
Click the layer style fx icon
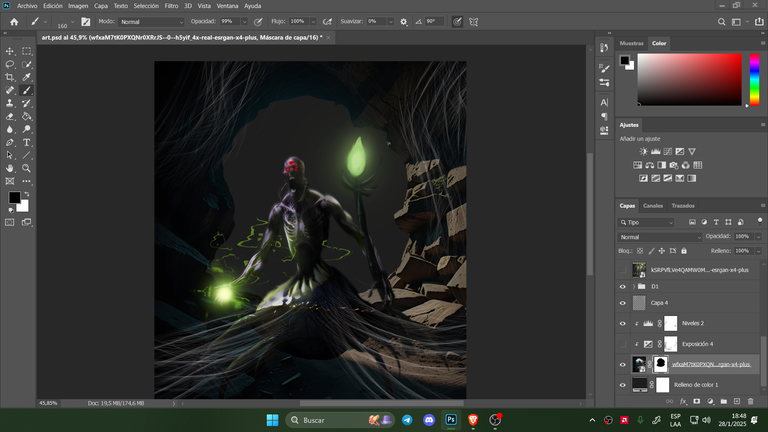[683, 401]
